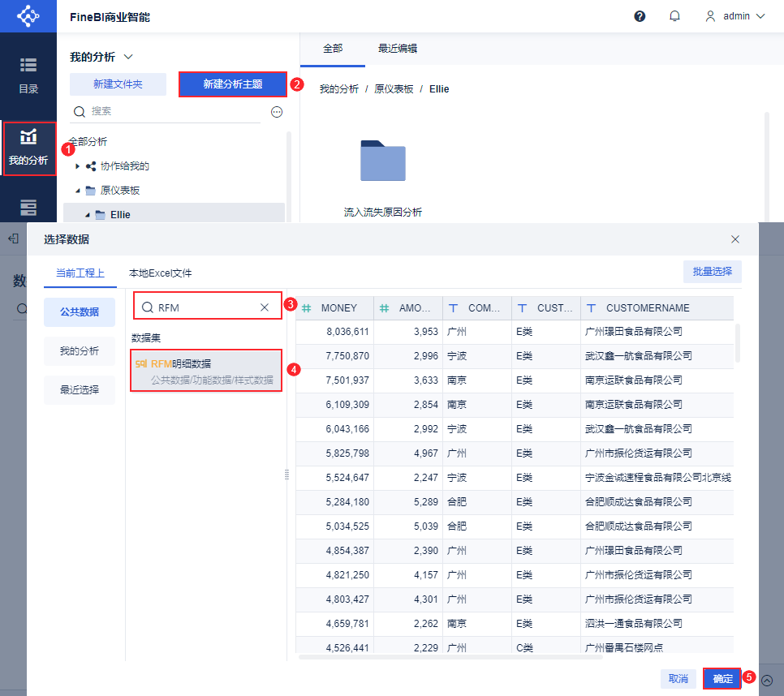Open the help question mark icon

click(640, 16)
